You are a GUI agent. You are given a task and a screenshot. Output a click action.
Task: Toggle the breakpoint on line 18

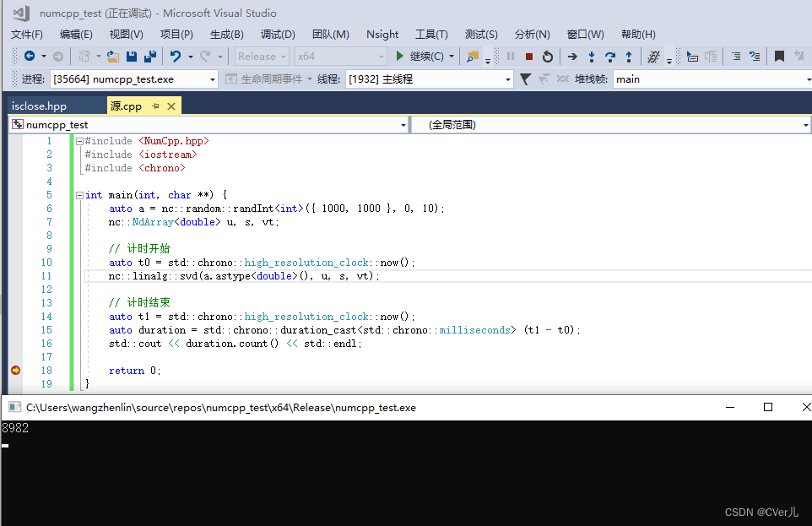click(15, 370)
